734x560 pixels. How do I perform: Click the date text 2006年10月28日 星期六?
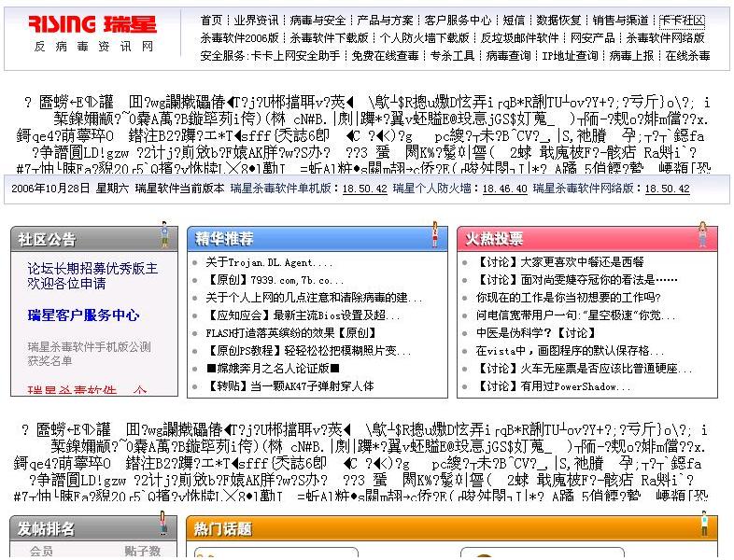pyautogui.click(x=69, y=189)
